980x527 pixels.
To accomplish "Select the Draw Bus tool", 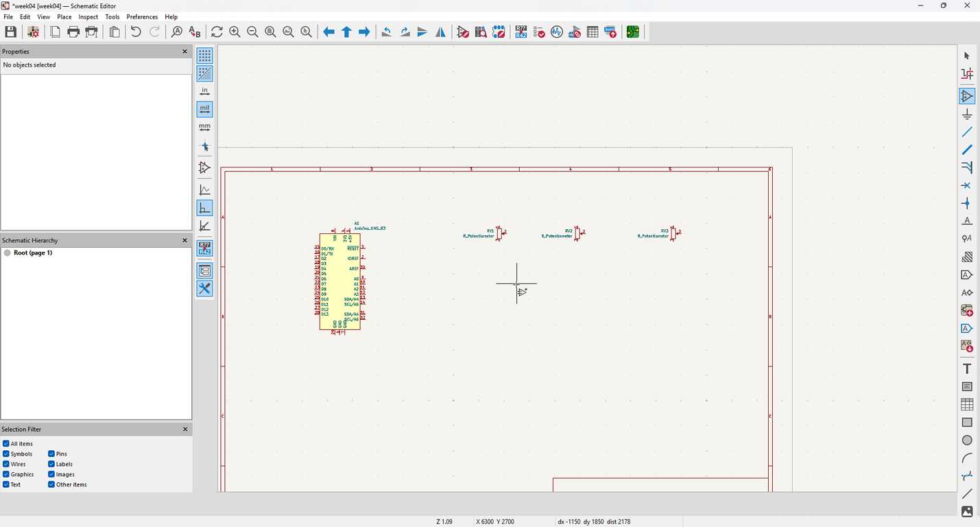I will pyautogui.click(x=967, y=150).
